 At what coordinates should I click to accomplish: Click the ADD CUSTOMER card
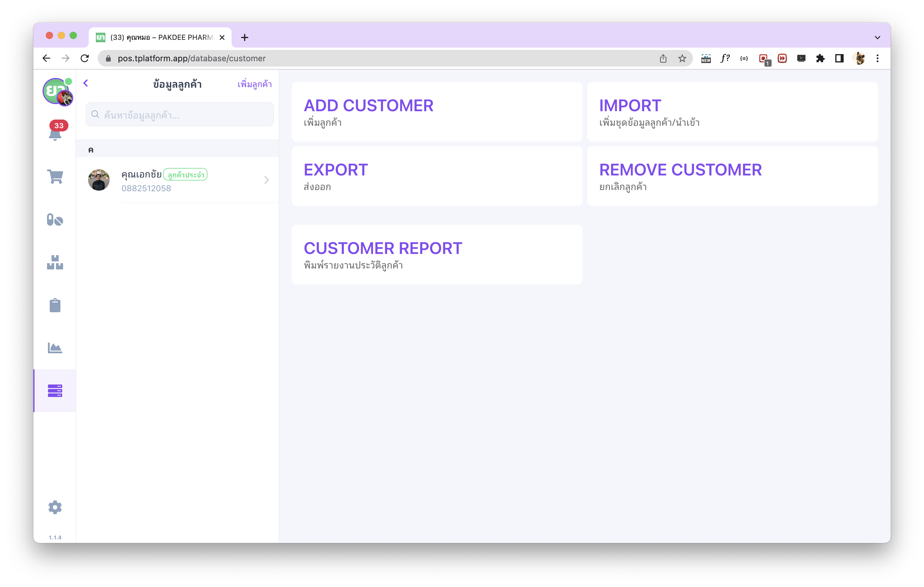pos(437,112)
